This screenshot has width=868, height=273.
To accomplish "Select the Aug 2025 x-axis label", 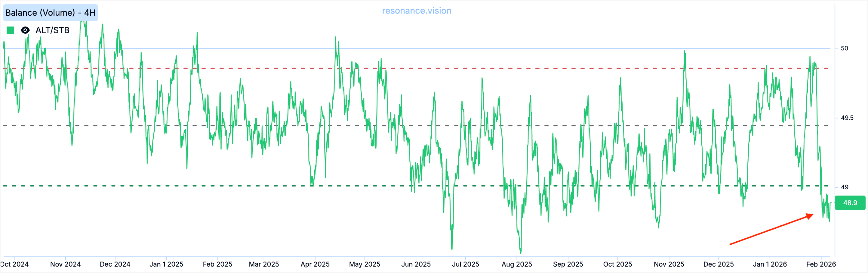I will click(x=516, y=264).
